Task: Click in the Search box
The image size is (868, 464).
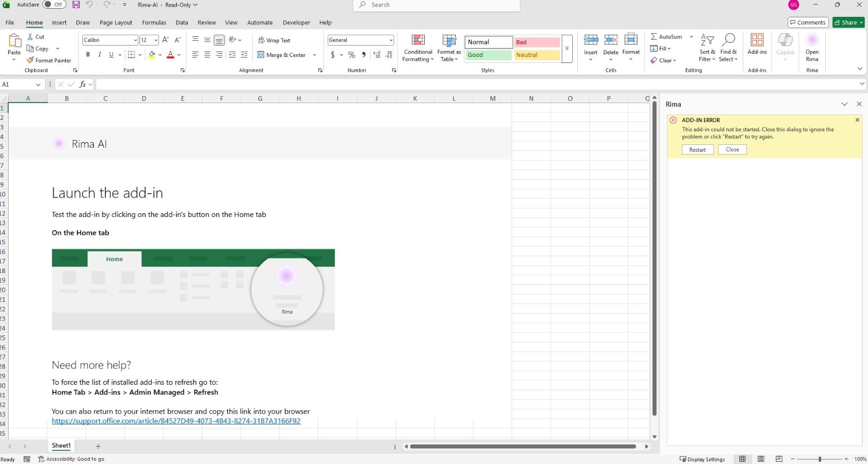Action: click(437, 5)
